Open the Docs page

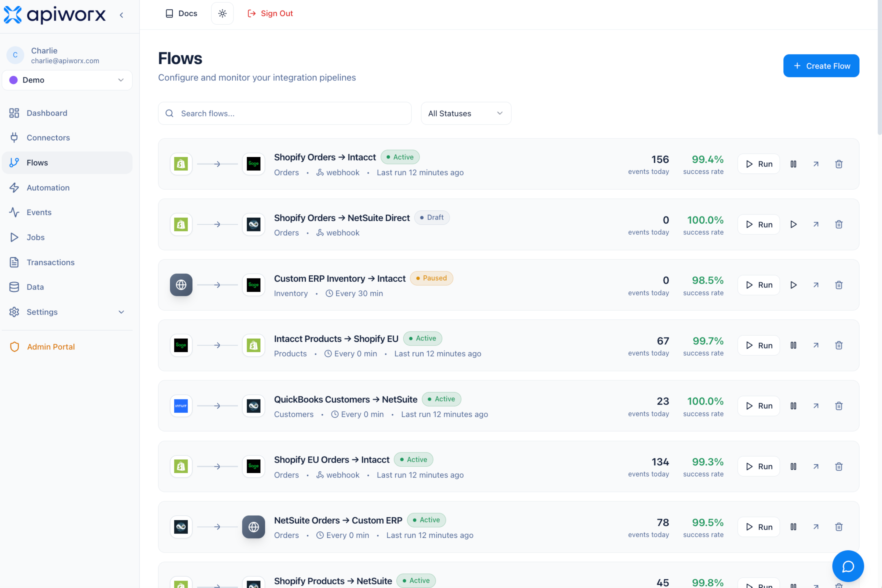click(x=181, y=13)
